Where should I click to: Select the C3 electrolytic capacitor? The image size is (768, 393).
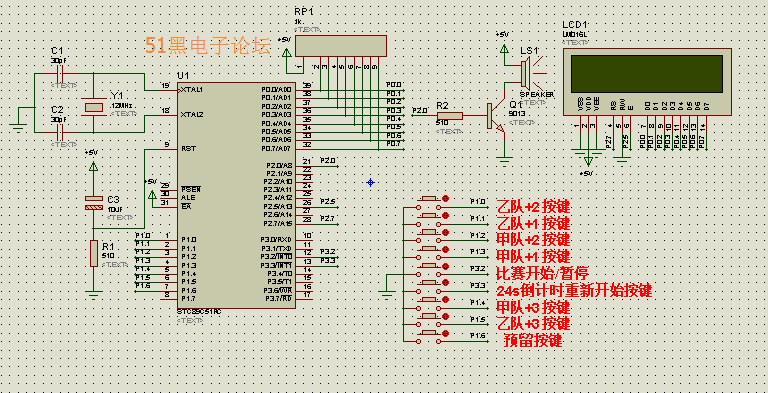point(93,203)
